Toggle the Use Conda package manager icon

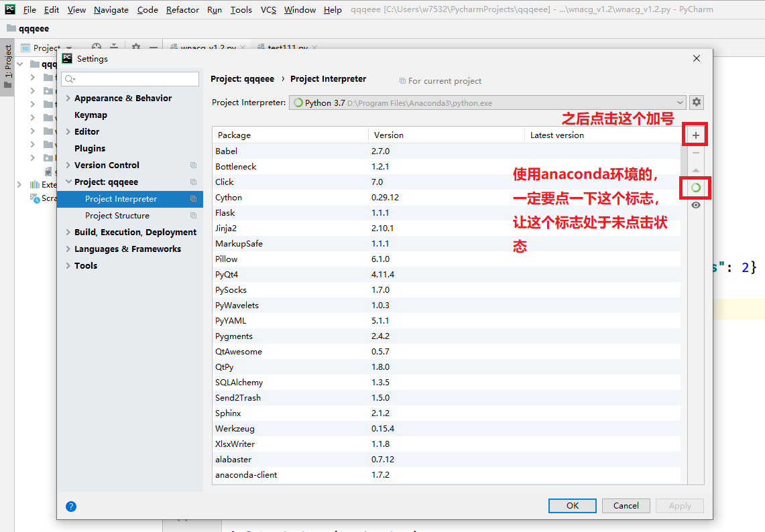coord(696,188)
